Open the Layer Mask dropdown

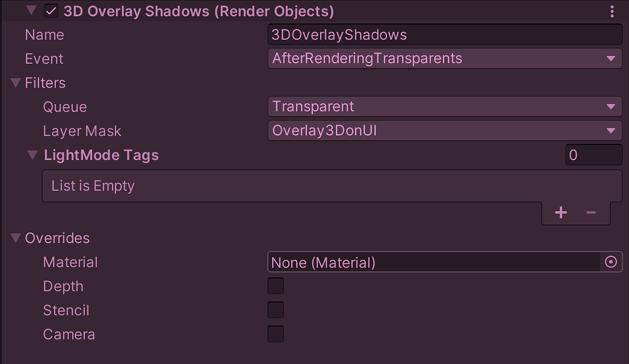click(x=445, y=131)
